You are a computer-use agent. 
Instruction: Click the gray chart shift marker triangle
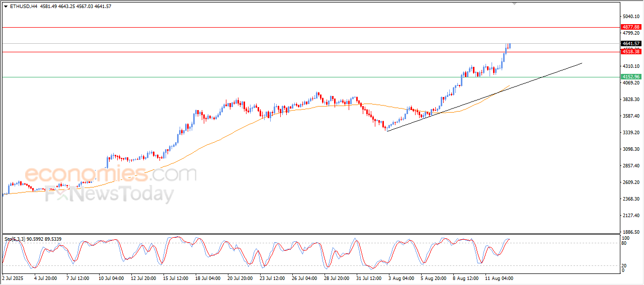(515, 4)
